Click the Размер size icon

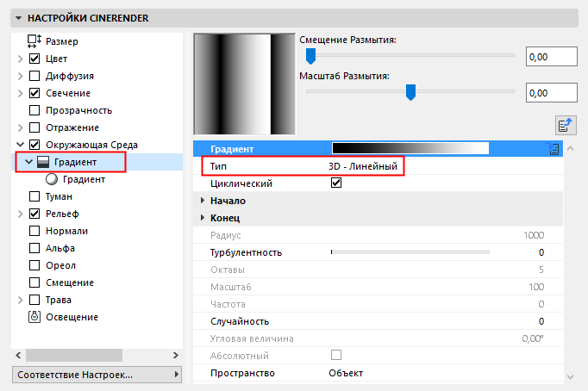[34, 40]
